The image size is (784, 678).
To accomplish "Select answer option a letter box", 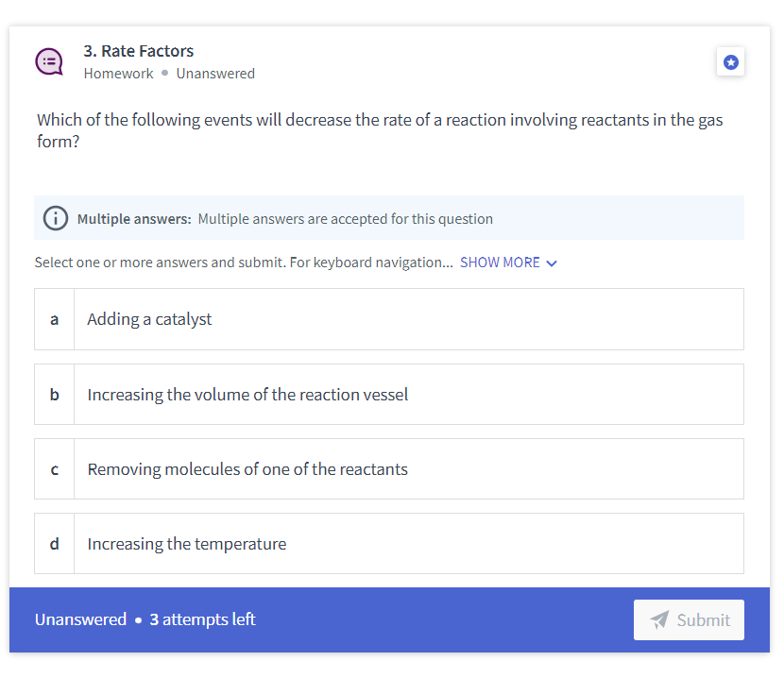I will (x=55, y=319).
